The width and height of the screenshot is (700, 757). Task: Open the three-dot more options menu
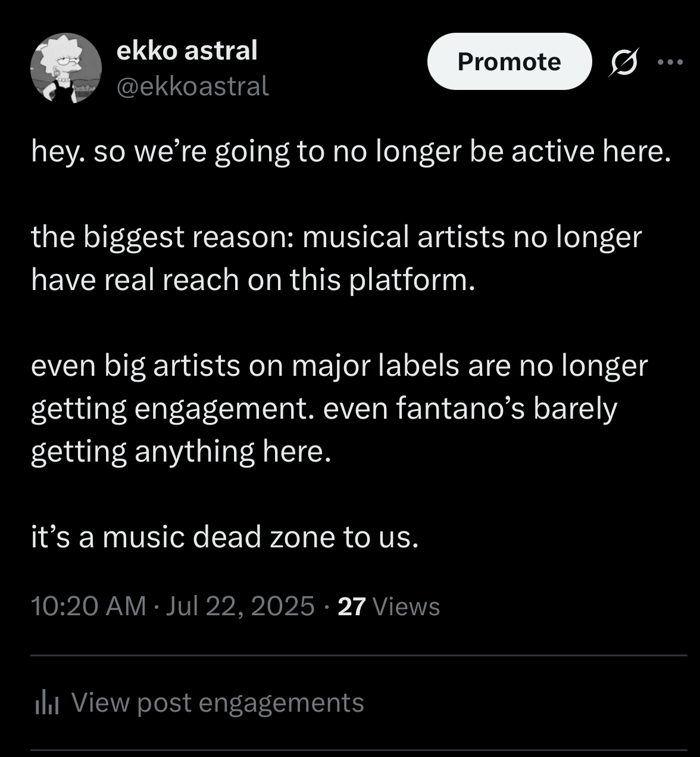pos(671,61)
